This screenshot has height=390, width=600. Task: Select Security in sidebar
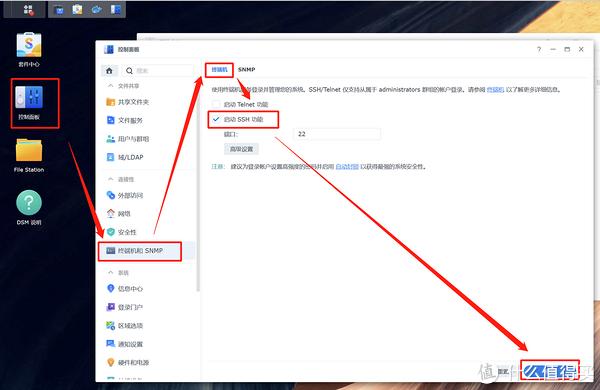coord(121,232)
